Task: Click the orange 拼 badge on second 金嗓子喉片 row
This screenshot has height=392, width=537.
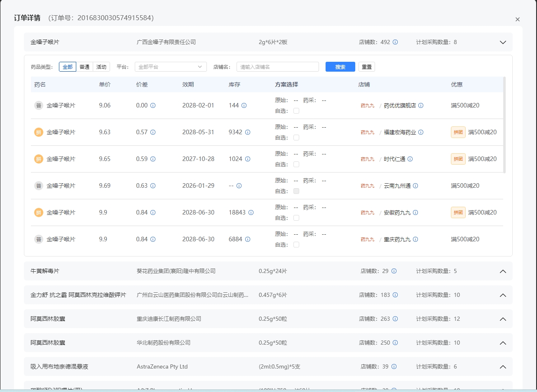Action: click(x=38, y=132)
